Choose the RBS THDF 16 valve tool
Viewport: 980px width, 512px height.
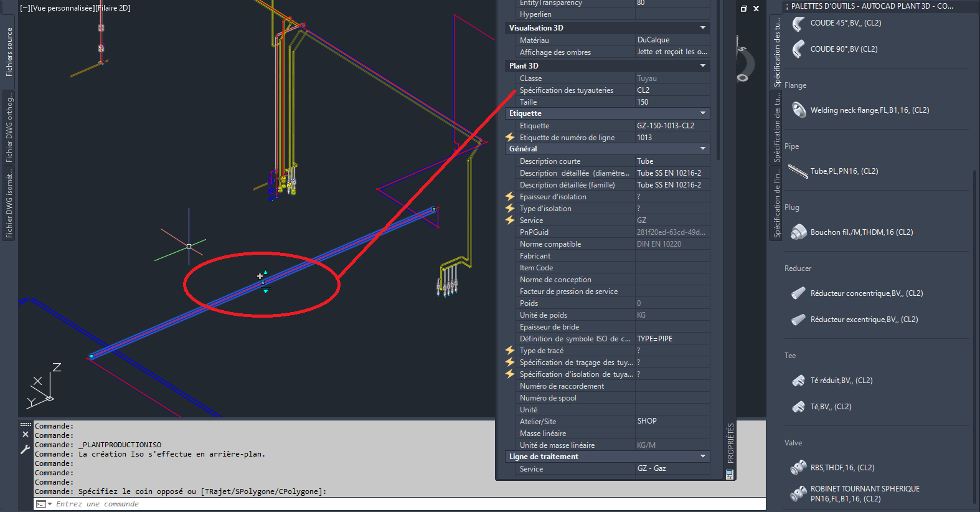click(x=832, y=468)
